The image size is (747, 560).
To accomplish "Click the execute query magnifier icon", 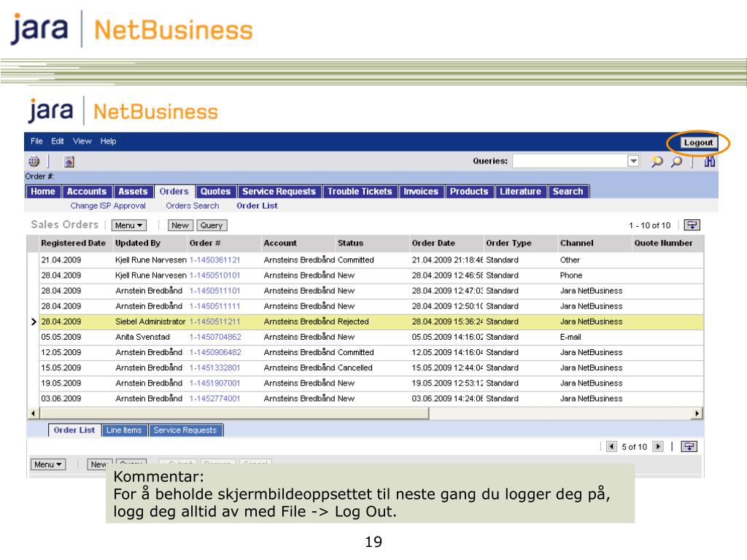I will [676, 161].
